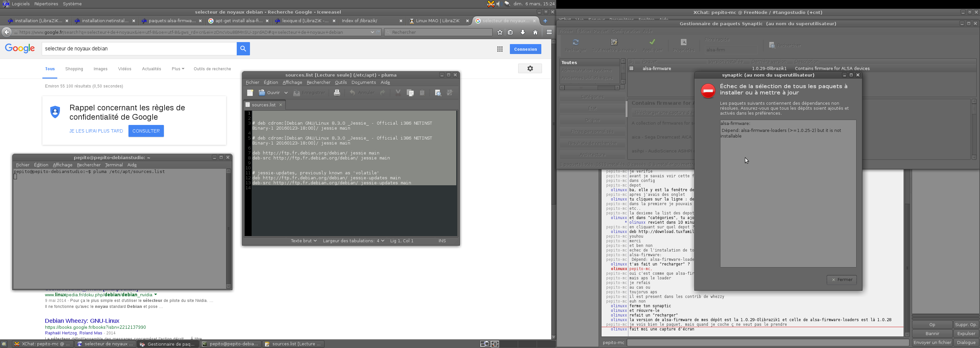The height and width of the screenshot is (348, 980).
Task: Open the Google apps grid icon
Action: coord(500,49)
